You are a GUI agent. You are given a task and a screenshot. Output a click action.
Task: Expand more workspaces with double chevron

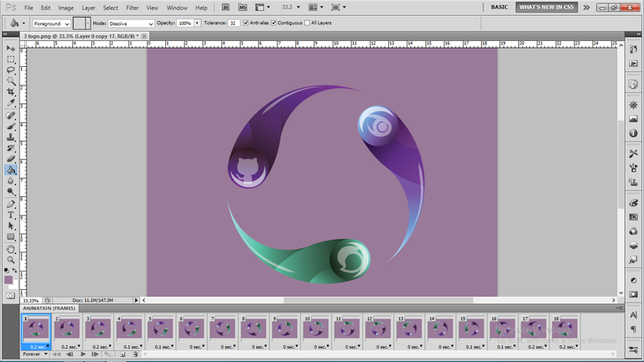pos(586,8)
